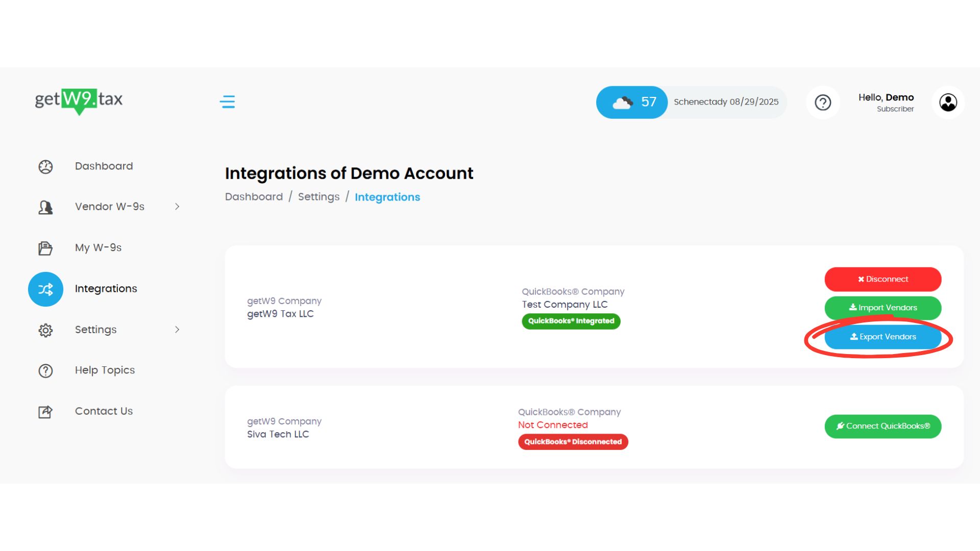This screenshot has height=551, width=980.
Task: Click the Subscriber role label
Action: [895, 109]
